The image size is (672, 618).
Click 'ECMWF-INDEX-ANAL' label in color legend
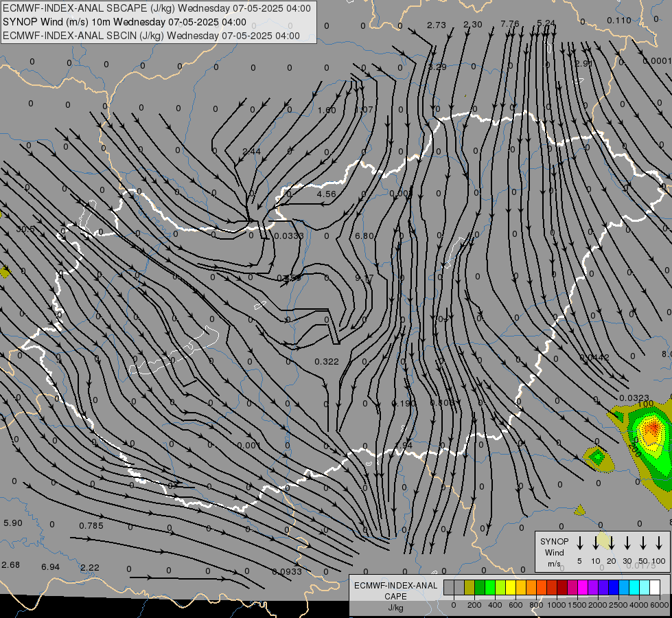tap(395, 586)
